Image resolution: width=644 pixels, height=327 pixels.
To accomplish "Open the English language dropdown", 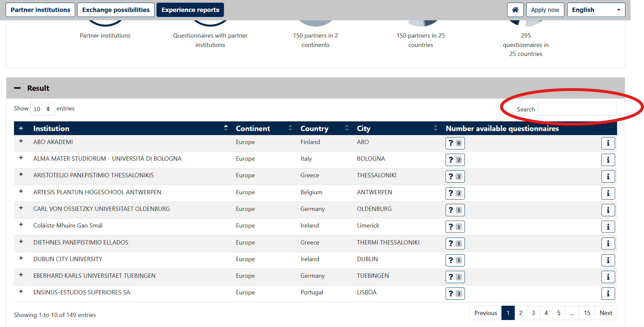I will pos(596,10).
